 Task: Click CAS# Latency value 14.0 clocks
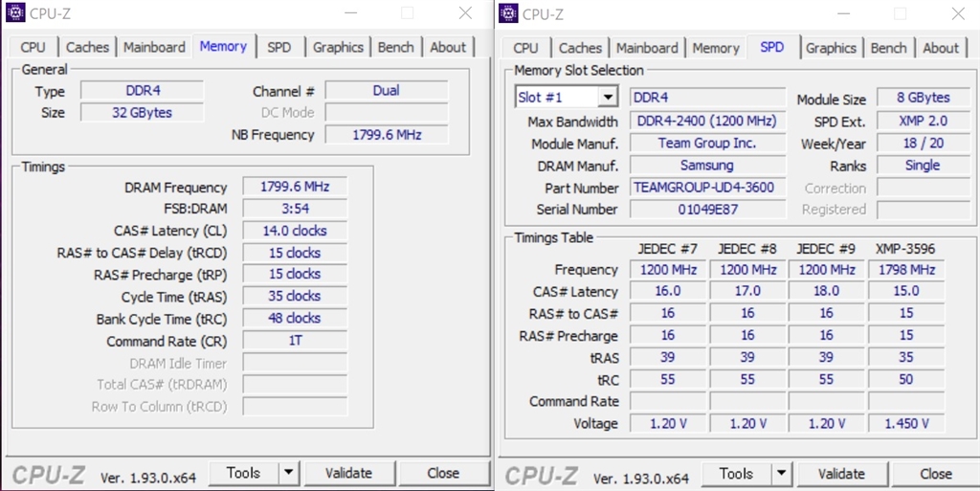point(295,231)
